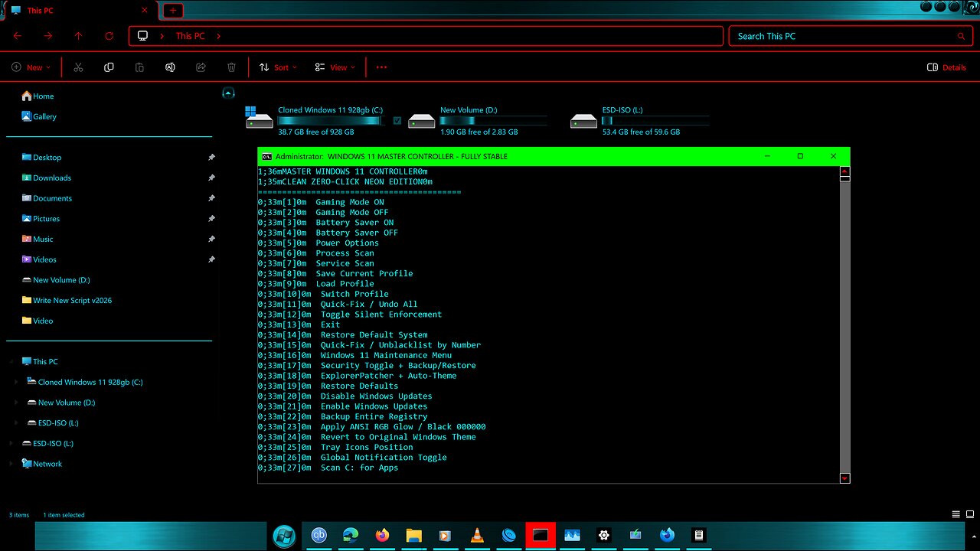Click the '1 item selected' status text
The width and height of the screenshot is (980, 551).
tap(64, 515)
